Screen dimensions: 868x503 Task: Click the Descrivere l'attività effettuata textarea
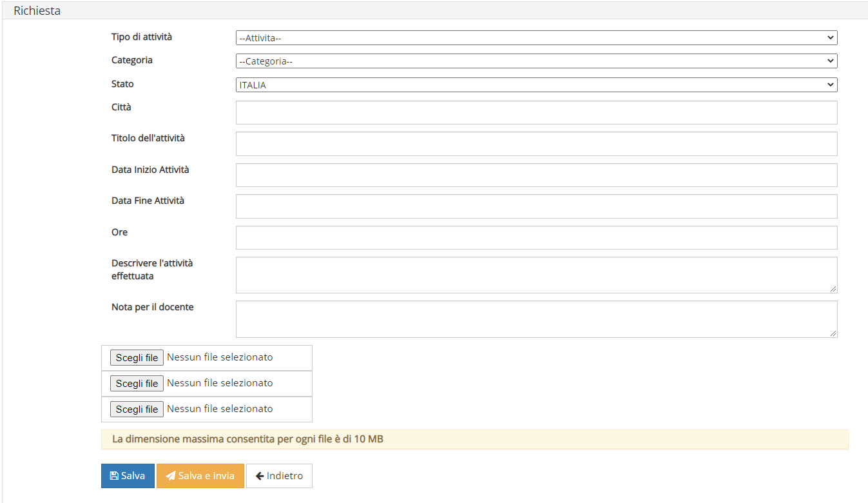(536, 275)
